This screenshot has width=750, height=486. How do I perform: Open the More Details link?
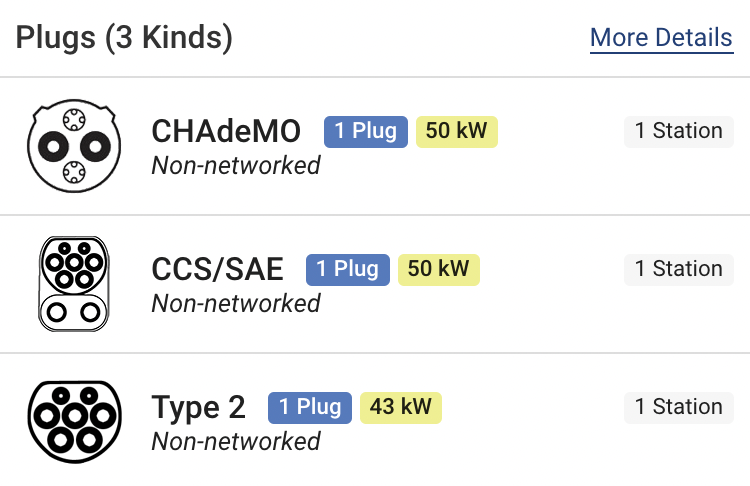[x=662, y=38]
